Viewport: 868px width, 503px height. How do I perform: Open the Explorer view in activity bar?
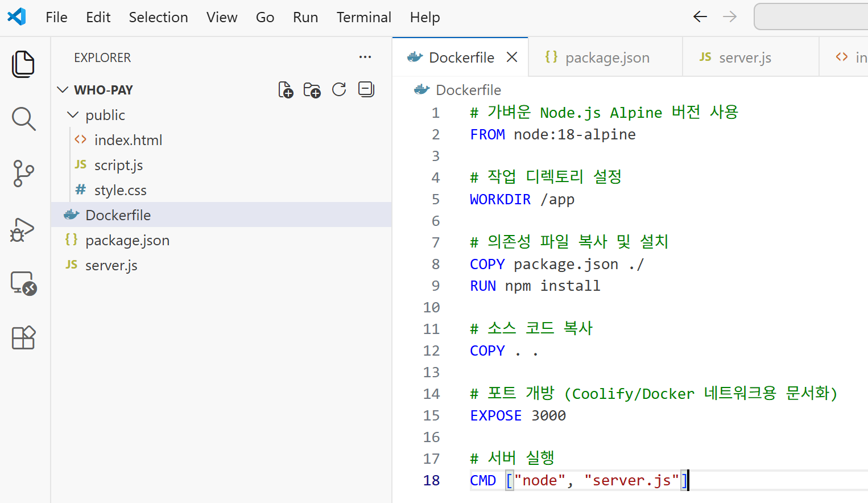pos(23,64)
